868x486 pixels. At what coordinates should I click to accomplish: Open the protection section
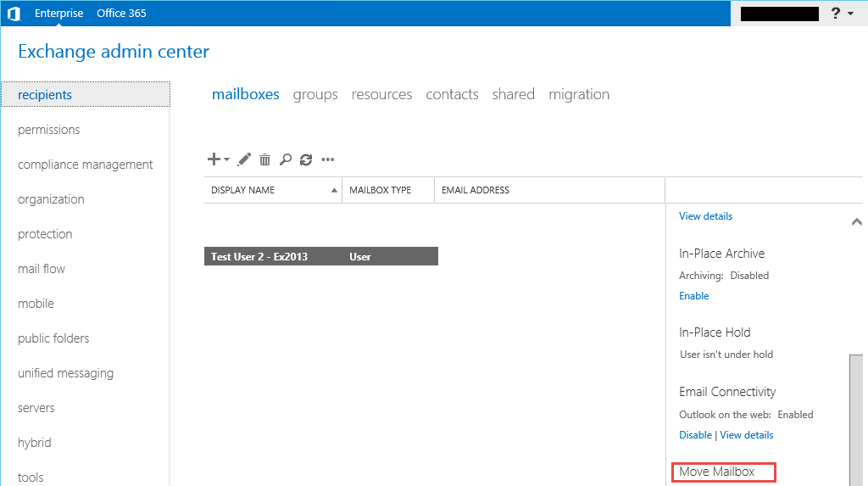point(45,234)
